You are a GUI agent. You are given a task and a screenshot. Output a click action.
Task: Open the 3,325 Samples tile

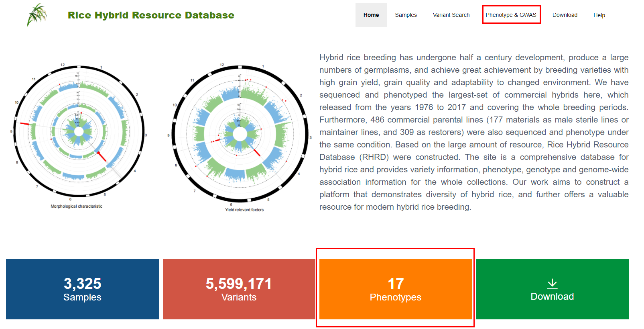point(82,289)
